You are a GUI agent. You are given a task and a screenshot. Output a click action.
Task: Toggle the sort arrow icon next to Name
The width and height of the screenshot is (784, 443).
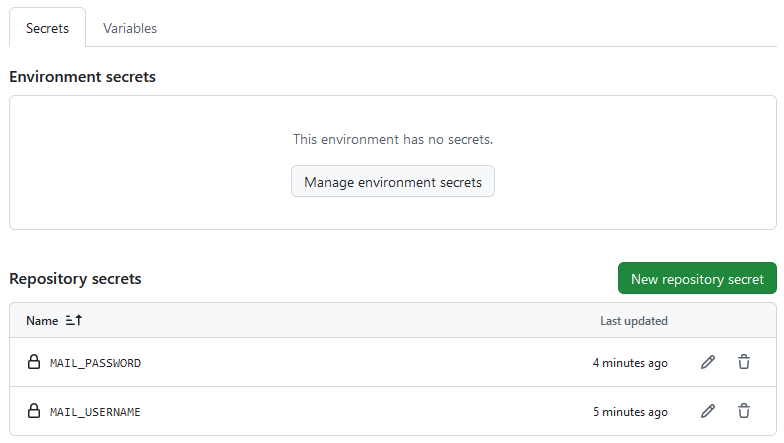tap(74, 320)
